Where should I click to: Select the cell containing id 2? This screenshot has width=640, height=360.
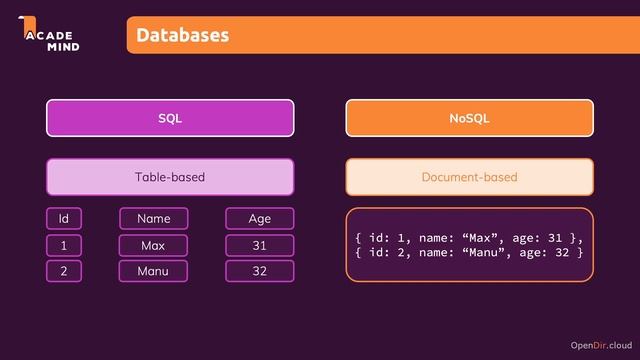(x=64, y=271)
